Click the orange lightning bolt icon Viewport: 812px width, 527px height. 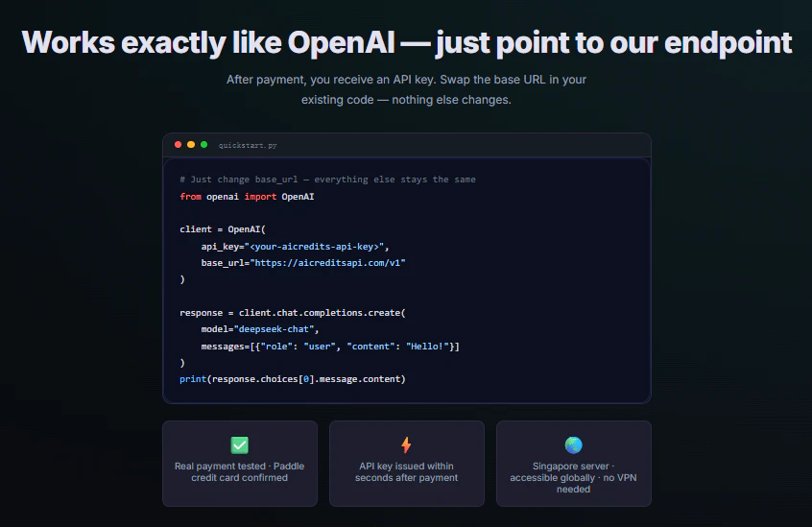point(406,444)
